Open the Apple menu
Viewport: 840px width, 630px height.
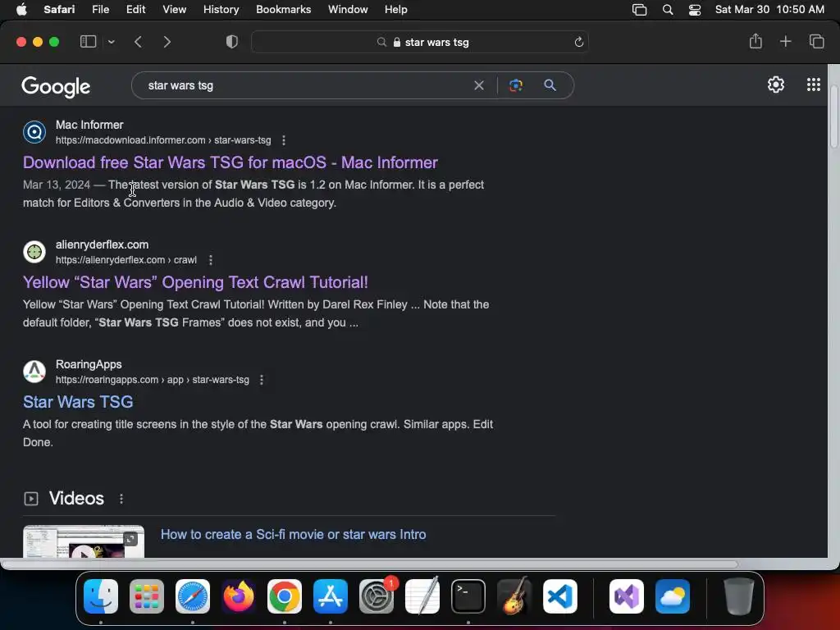[x=21, y=10]
